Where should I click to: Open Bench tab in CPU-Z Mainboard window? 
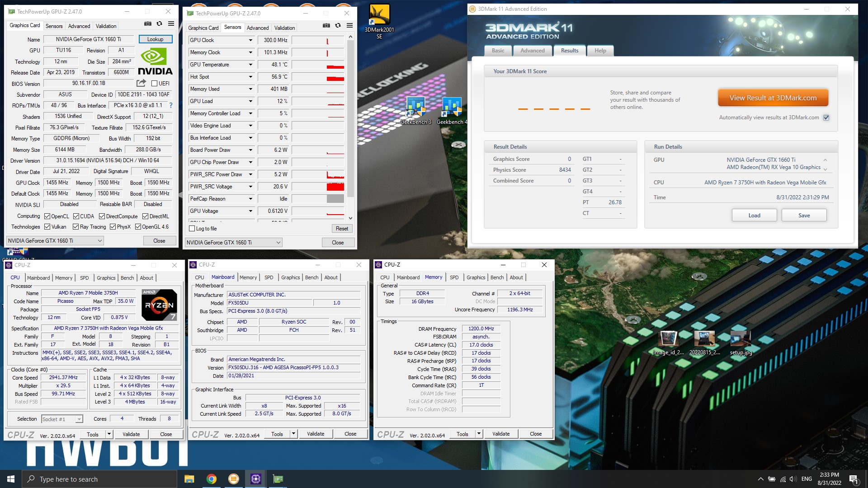pos(311,277)
